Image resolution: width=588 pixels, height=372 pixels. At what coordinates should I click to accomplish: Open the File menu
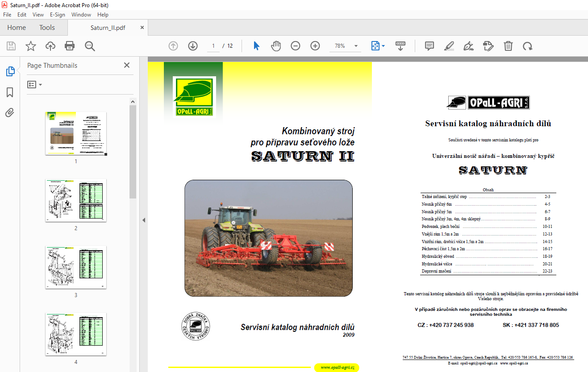7,14
